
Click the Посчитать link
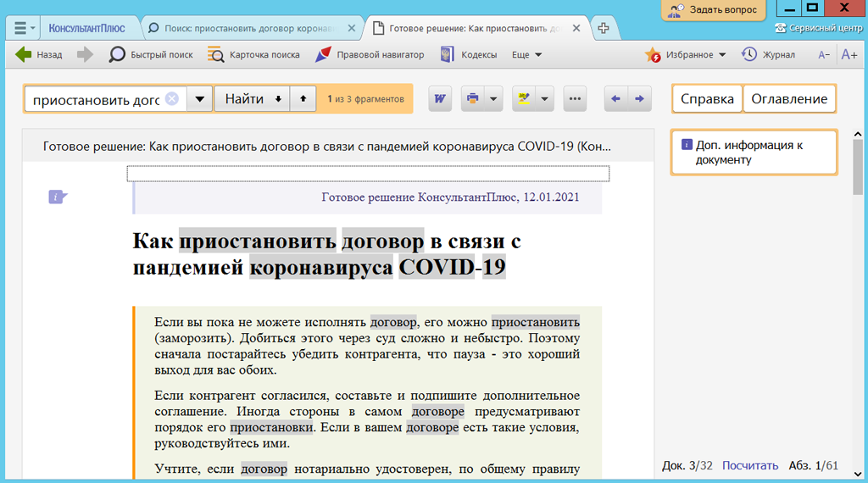(x=749, y=466)
